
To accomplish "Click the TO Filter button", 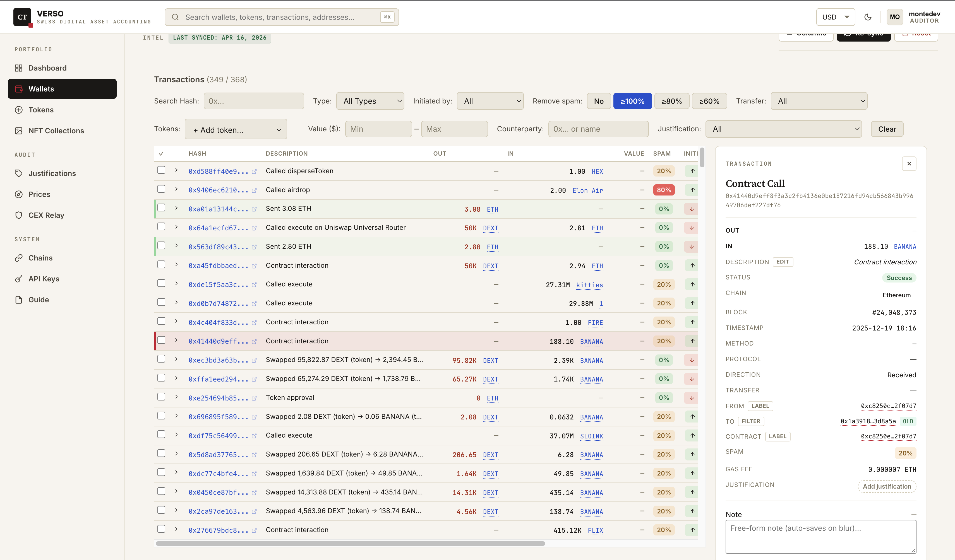I will coord(751,421).
